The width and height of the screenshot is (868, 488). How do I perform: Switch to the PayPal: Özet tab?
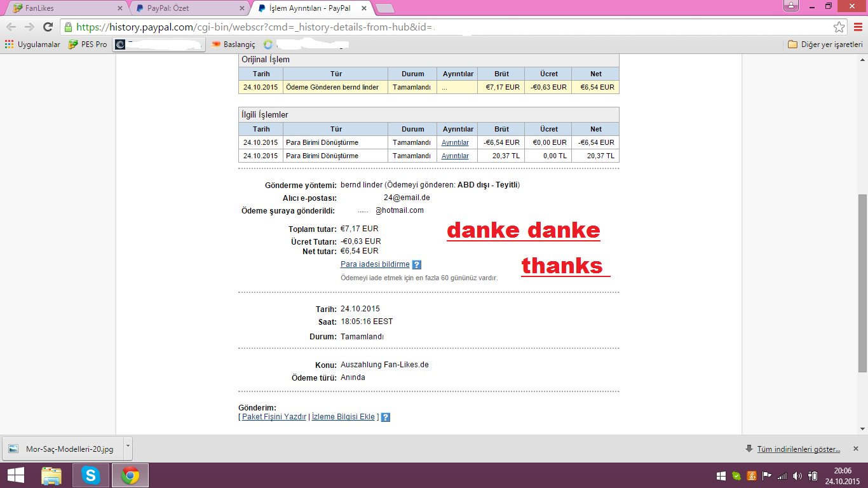[187, 8]
